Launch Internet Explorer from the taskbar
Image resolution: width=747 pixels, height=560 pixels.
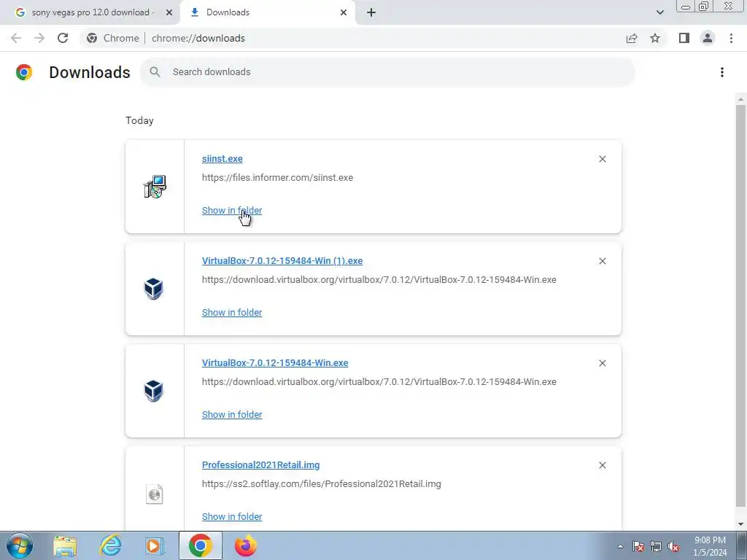coord(111,545)
